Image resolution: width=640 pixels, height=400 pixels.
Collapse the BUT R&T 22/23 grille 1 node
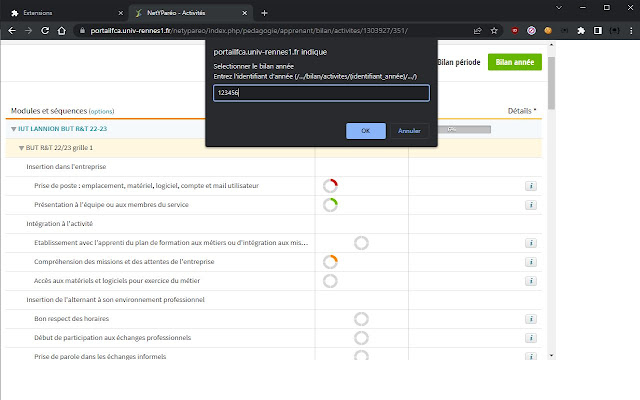pos(21,148)
